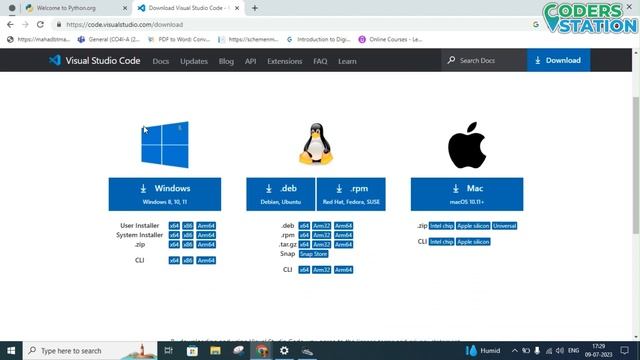
Task: Click the Apple logo image
Action: click(467, 145)
